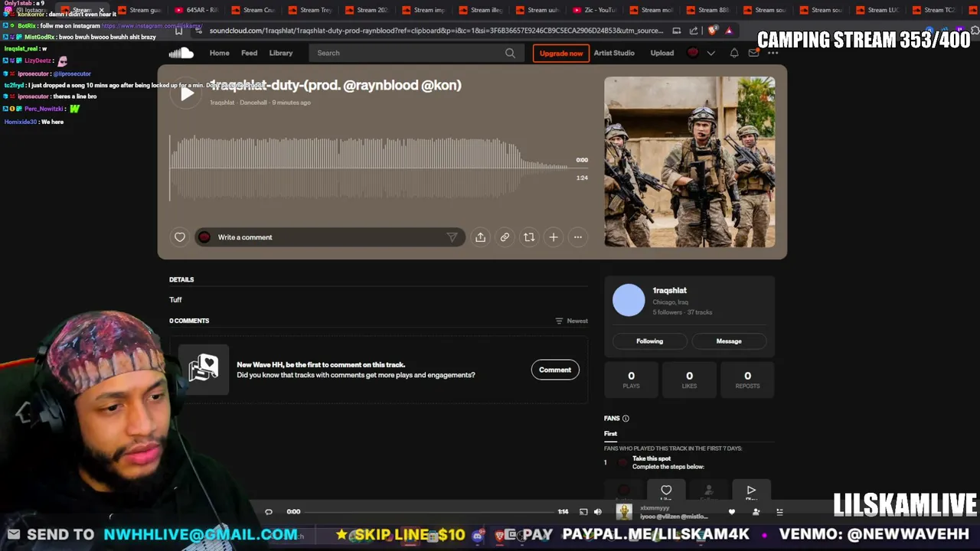This screenshot has height=551, width=980.
Task: Click the search magnifier icon
Action: 510,53
